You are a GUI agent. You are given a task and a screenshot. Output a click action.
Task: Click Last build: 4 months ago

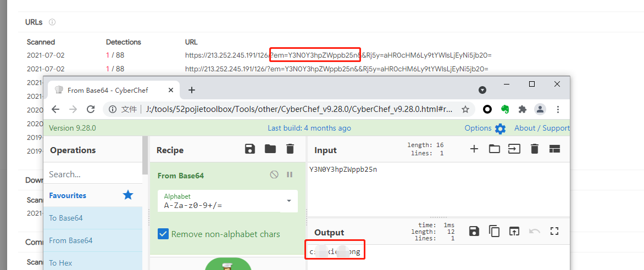309,128
